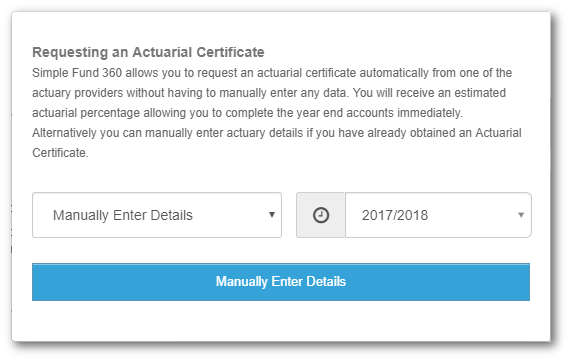The height and width of the screenshot is (361, 570).
Task: Click the white space below the blue button
Action: pos(281,321)
